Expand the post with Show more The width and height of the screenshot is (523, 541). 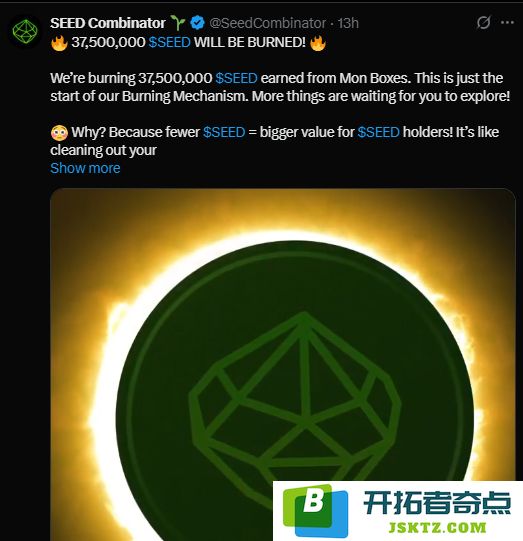(85, 168)
